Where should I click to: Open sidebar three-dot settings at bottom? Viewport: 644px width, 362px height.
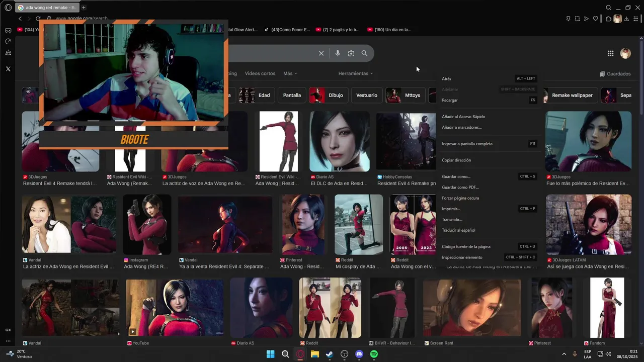8,341
